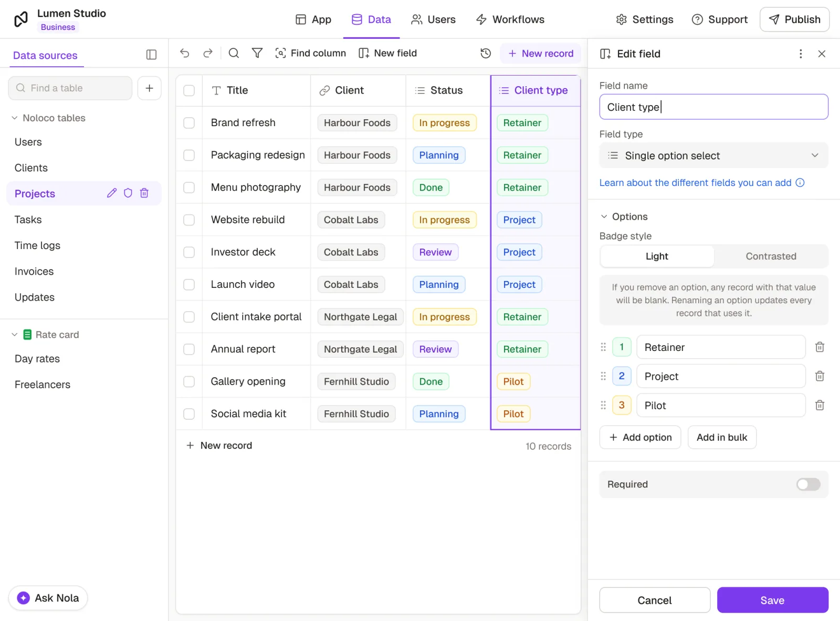Grab the Retainer option drag handle
The height and width of the screenshot is (621, 840).
[603, 347]
